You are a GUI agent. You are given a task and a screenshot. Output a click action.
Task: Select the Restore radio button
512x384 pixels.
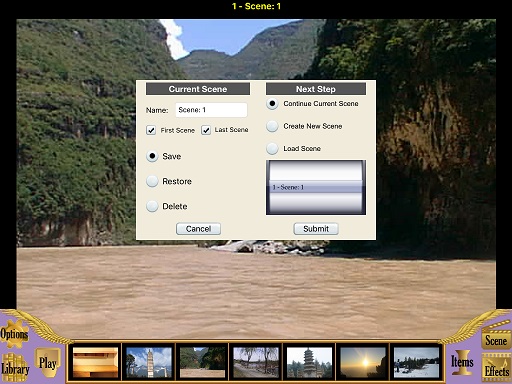point(152,181)
